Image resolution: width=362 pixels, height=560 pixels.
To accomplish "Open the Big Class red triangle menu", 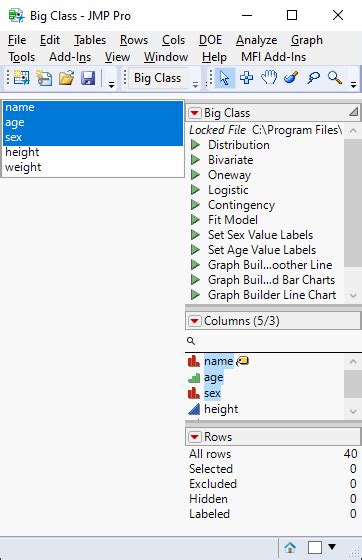I will pyautogui.click(x=195, y=113).
